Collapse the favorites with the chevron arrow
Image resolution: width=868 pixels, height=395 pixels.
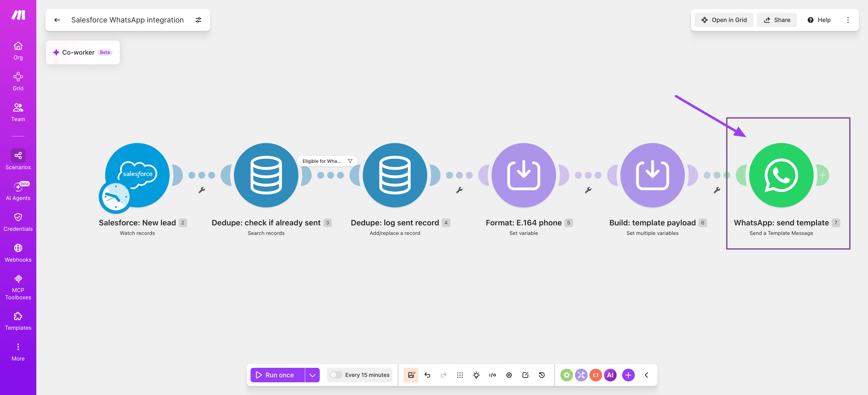coord(646,375)
